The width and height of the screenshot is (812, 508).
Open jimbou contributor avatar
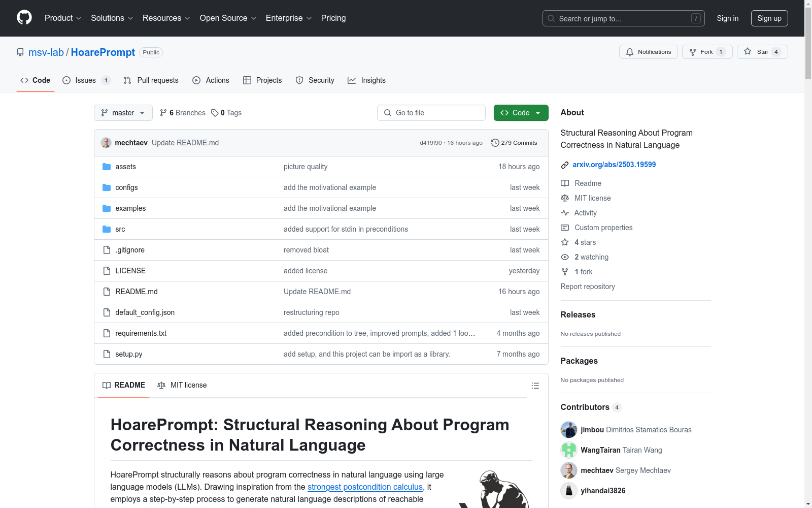569,430
